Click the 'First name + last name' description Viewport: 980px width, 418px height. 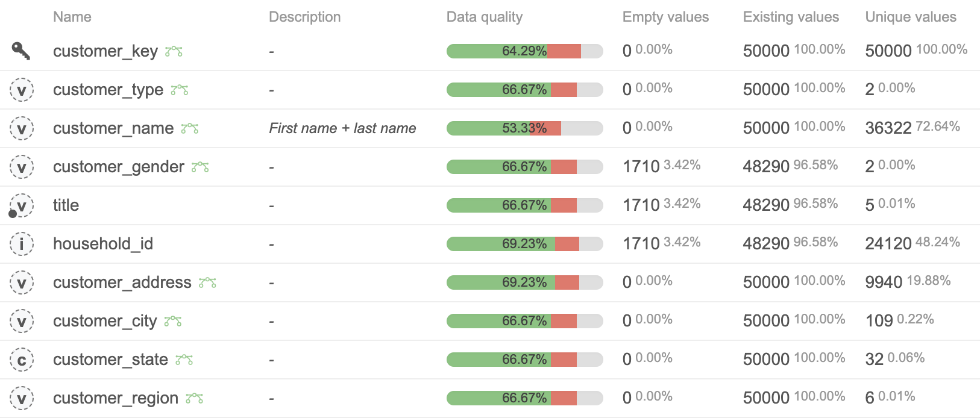pos(342,128)
